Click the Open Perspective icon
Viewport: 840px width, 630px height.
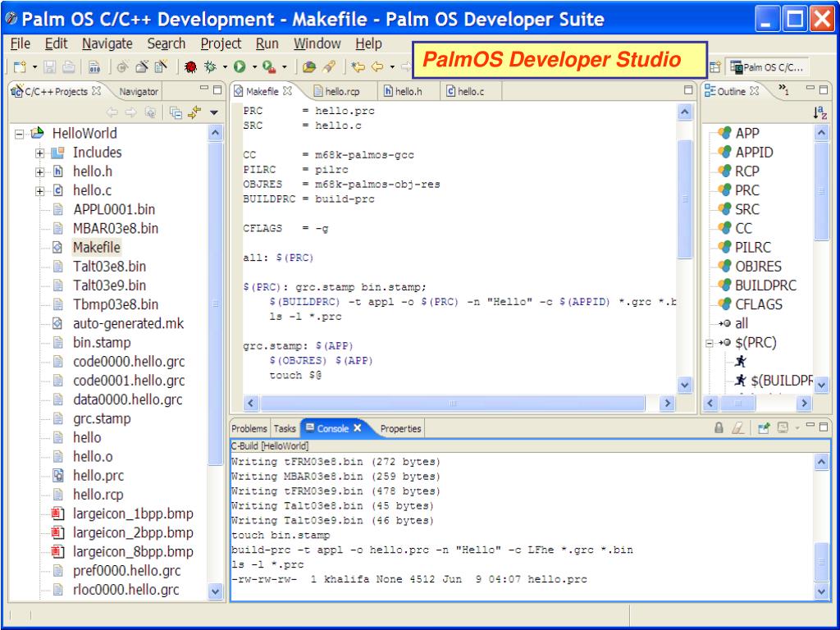715,67
